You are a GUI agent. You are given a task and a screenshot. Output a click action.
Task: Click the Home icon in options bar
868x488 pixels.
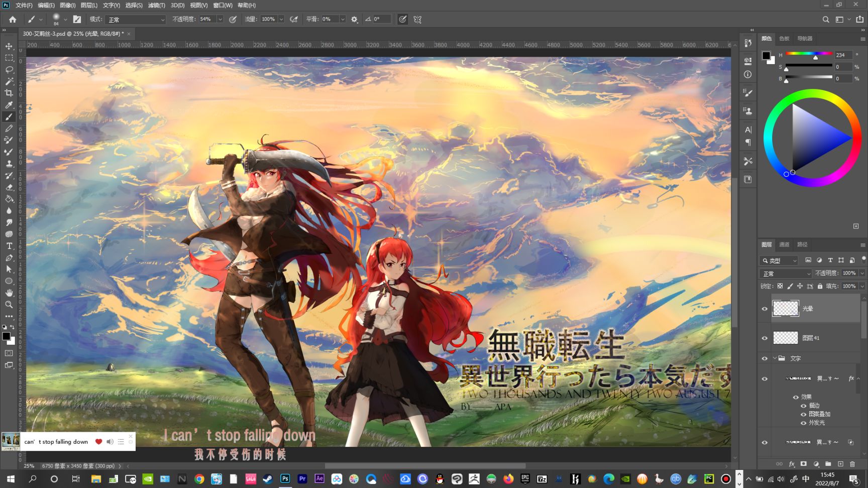tap(13, 20)
